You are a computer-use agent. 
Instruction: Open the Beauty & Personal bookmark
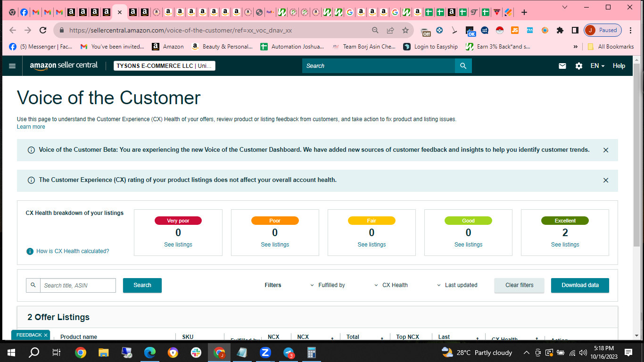222,47
